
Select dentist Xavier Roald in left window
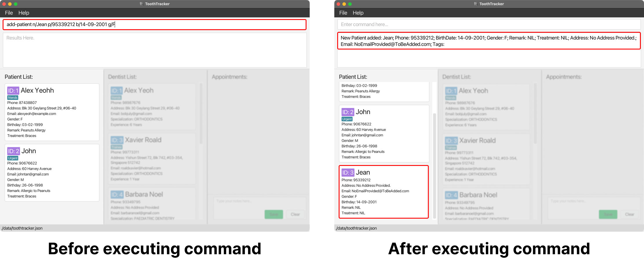point(152,159)
